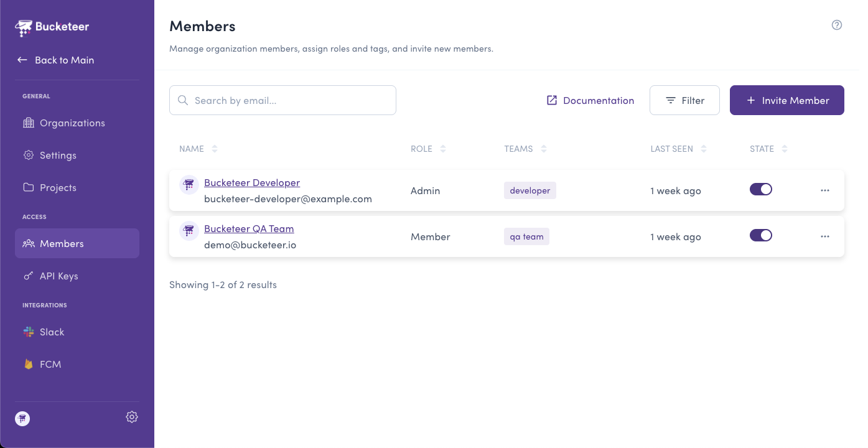
Task: Click the Invite Member button
Action: (786, 100)
